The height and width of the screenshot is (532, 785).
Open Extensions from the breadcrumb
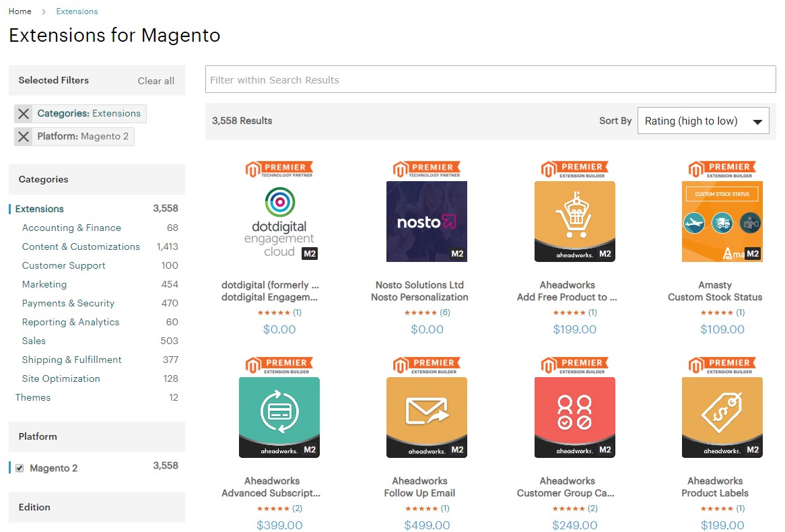pos(76,11)
